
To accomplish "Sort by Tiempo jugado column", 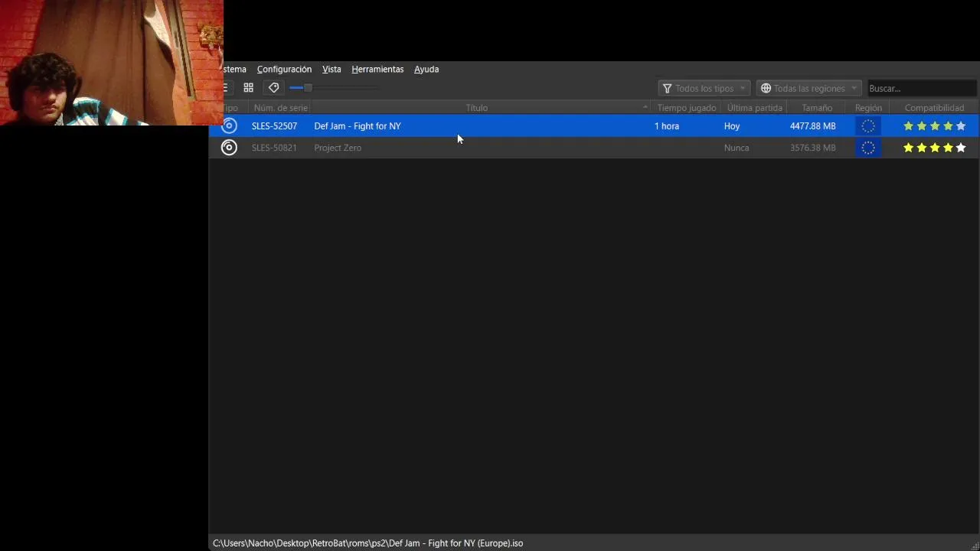I will click(686, 108).
